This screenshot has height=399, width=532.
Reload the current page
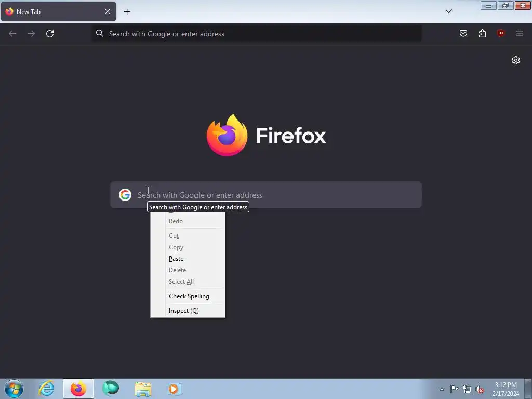50,34
